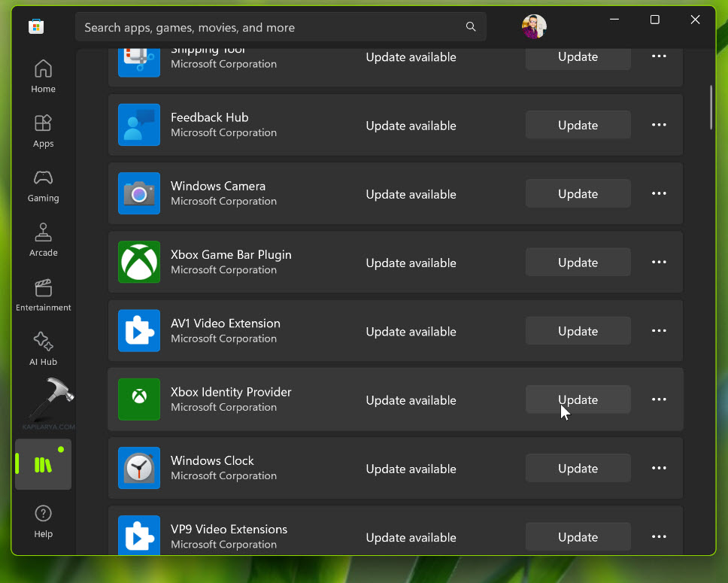Click the Xbox Game Bar Plugin title
The image size is (728, 583).
pyautogui.click(x=231, y=254)
